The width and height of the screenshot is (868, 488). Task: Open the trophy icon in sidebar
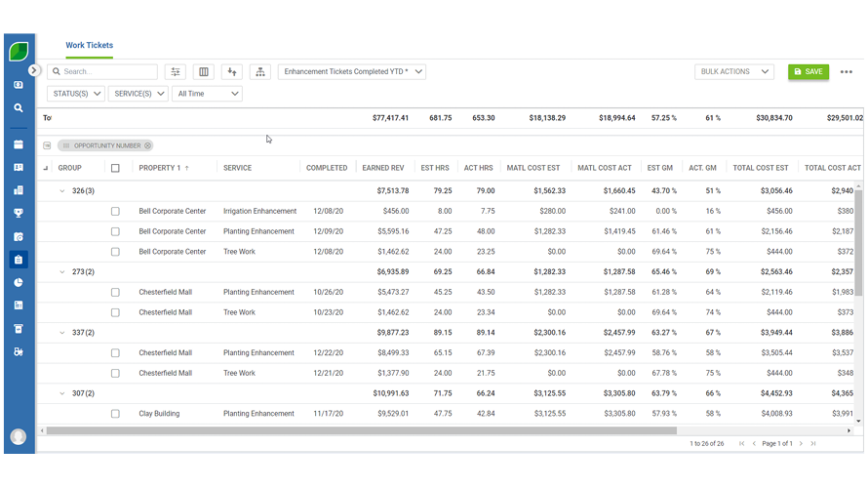pyautogui.click(x=19, y=214)
